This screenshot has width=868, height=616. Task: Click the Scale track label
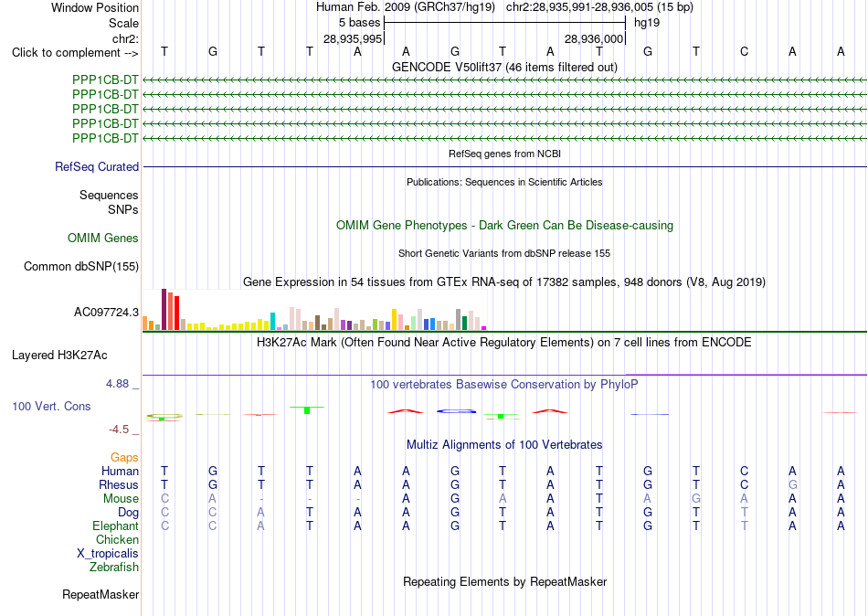[x=123, y=23]
